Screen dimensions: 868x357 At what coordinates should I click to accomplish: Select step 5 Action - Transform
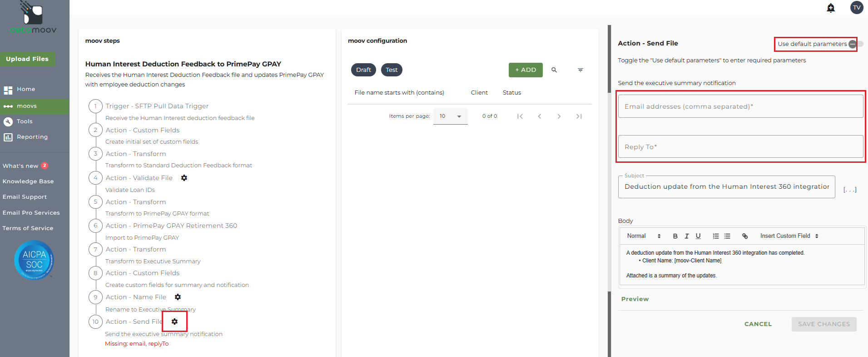click(136, 202)
